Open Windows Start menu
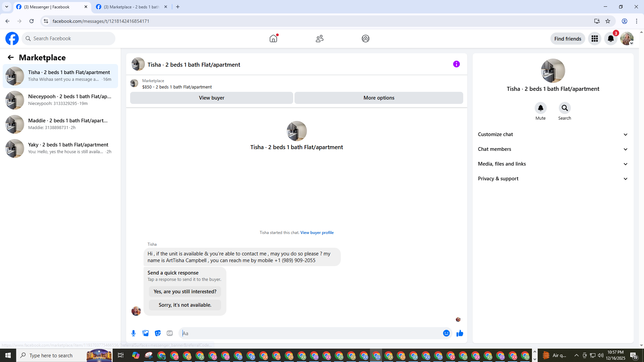Image resolution: width=644 pixels, height=362 pixels. tap(8, 355)
